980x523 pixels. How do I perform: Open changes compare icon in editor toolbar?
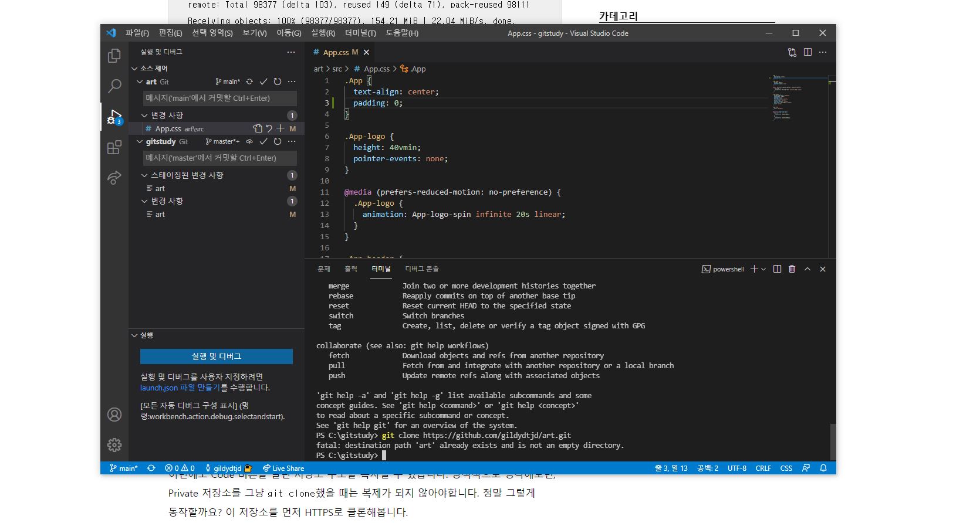click(x=792, y=52)
